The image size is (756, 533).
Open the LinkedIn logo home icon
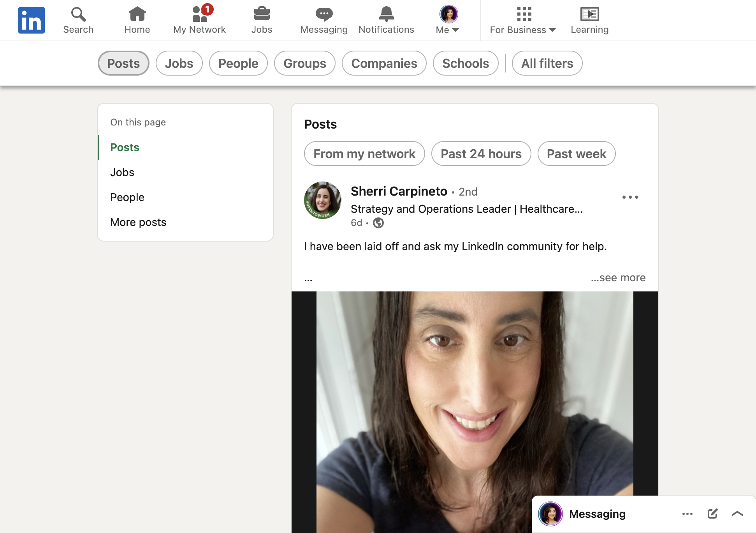coord(32,20)
